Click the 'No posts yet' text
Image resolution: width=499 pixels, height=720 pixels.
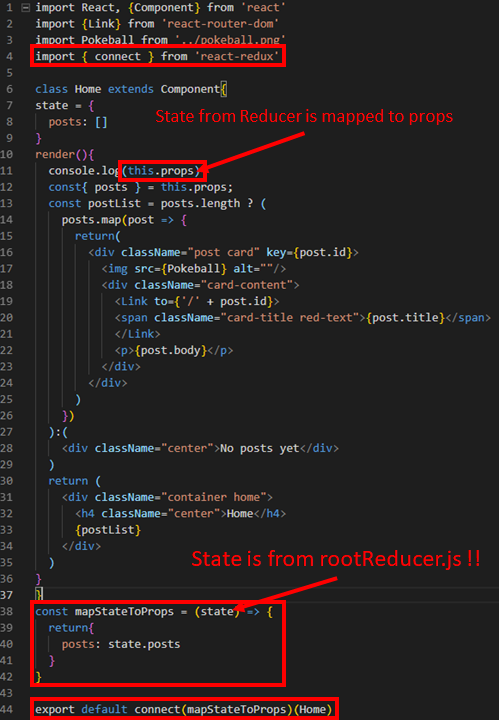pos(260,448)
